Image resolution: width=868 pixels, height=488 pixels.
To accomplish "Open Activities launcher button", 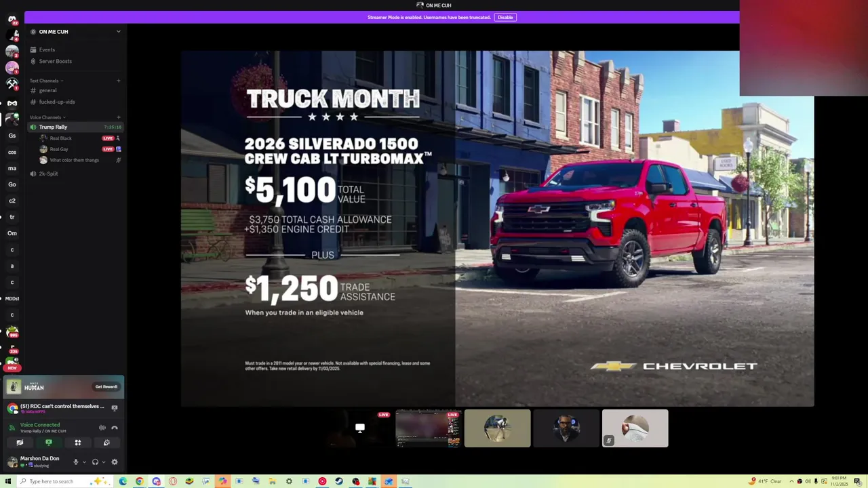I will 78,443.
